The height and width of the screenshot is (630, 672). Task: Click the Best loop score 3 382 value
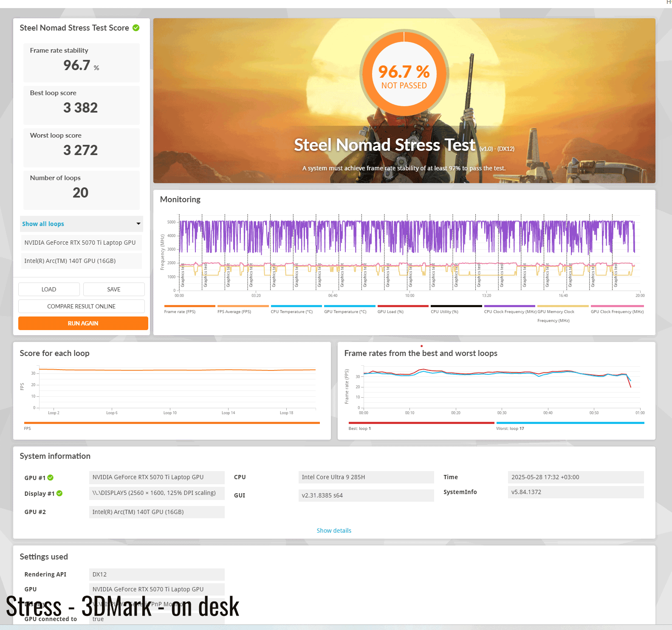[x=81, y=108]
